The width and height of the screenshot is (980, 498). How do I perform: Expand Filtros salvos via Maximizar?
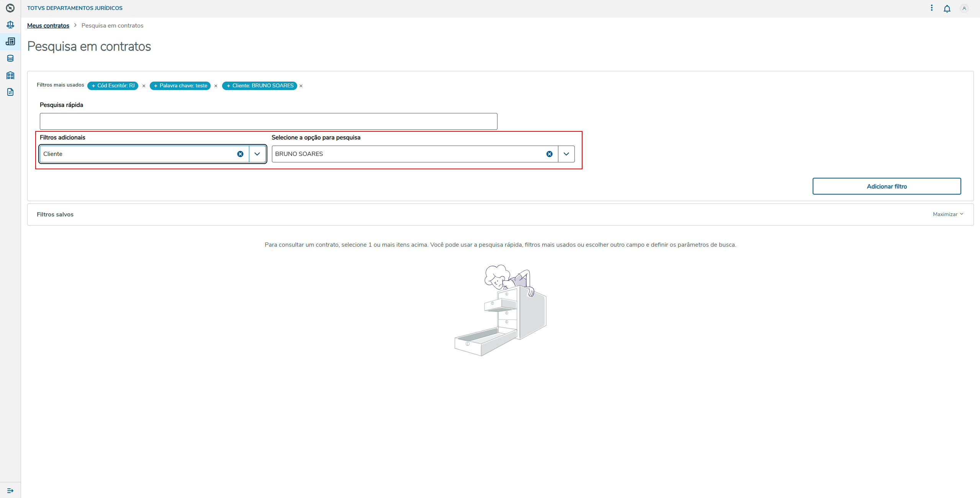pyautogui.click(x=947, y=214)
